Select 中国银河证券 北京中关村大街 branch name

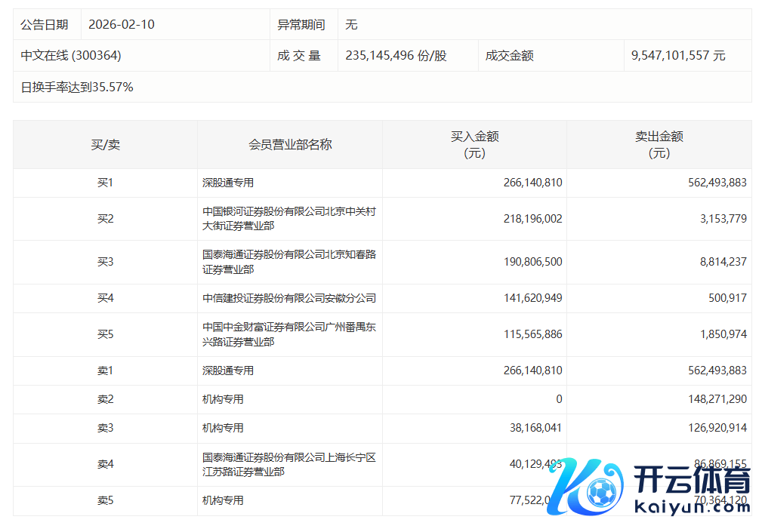click(288, 219)
